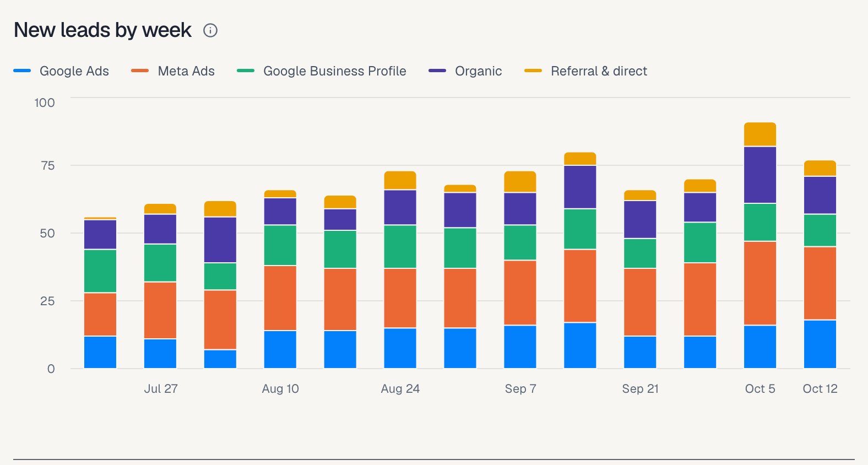The height and width of the screenshot is (465, 868).
Task: Click the Aug 24 axis label
Action: (400, 388)
